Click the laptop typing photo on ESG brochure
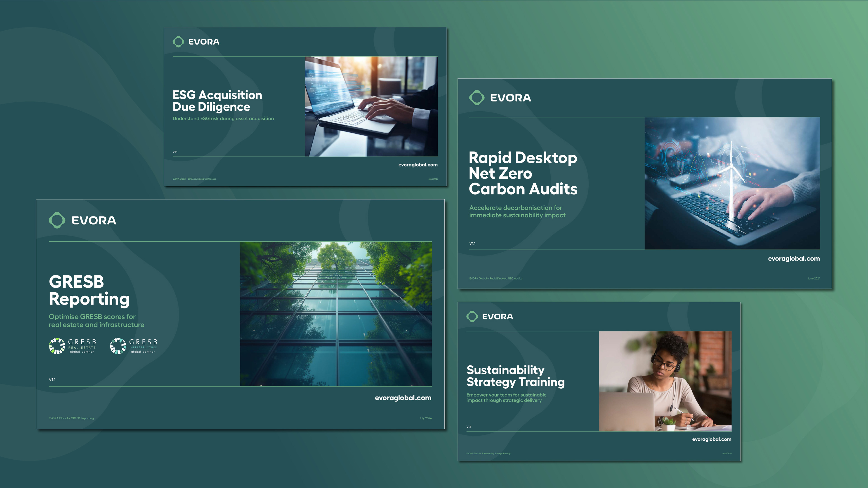This screenshot has height=488, width=868. pyautogui.click(x=371, y=106)
